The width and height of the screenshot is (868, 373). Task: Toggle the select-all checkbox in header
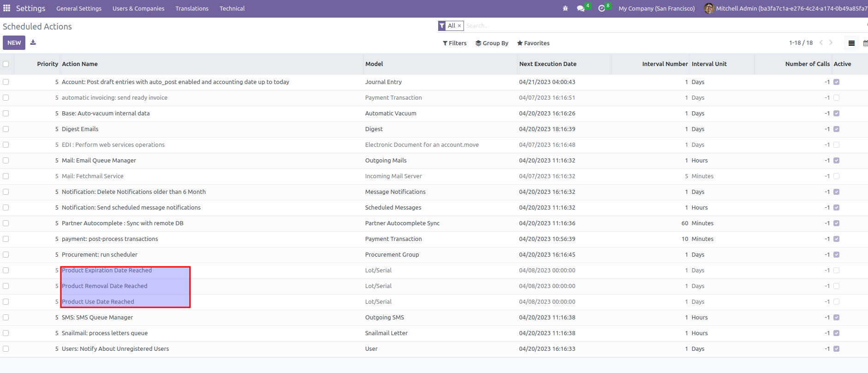[x=6, y=64]
